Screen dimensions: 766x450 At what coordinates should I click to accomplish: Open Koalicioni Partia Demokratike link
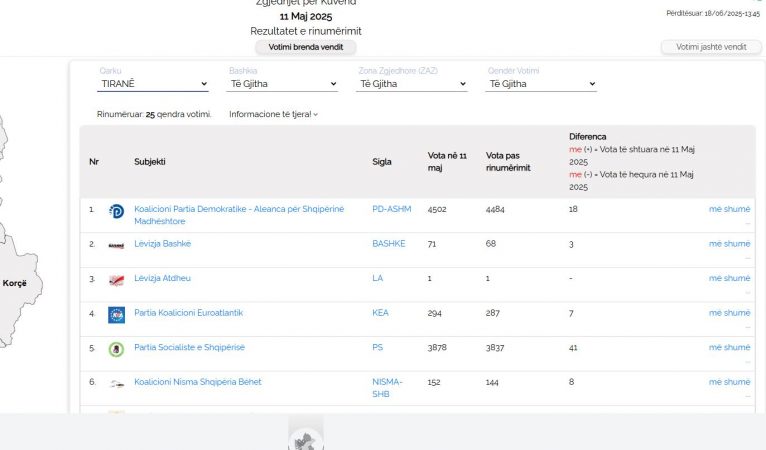click(239, 215)
